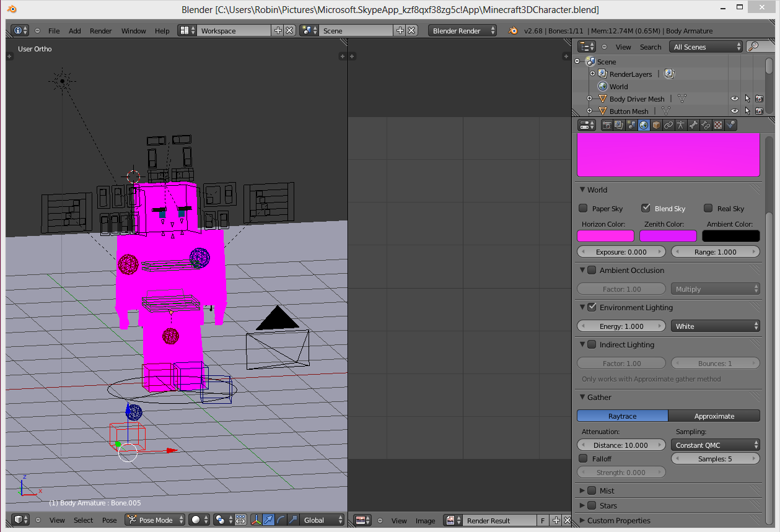Open the Pose menu in 3D view

110,520
